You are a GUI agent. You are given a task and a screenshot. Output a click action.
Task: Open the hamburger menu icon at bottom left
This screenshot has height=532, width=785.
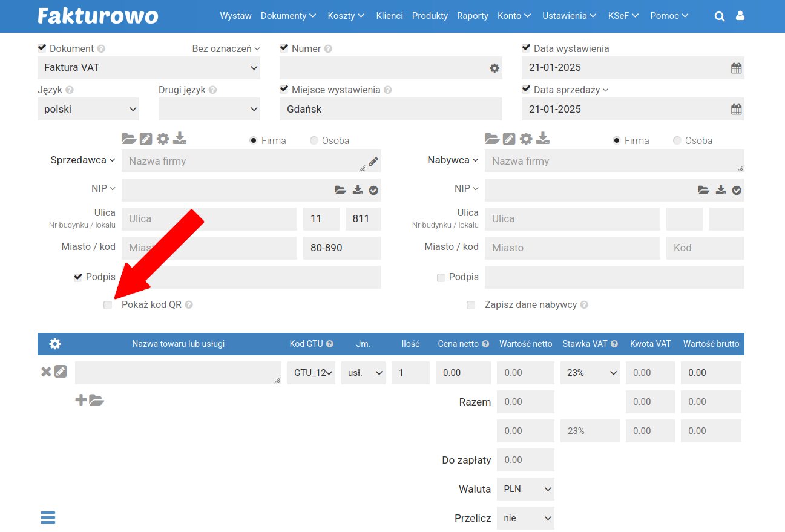tap(48, 517)
